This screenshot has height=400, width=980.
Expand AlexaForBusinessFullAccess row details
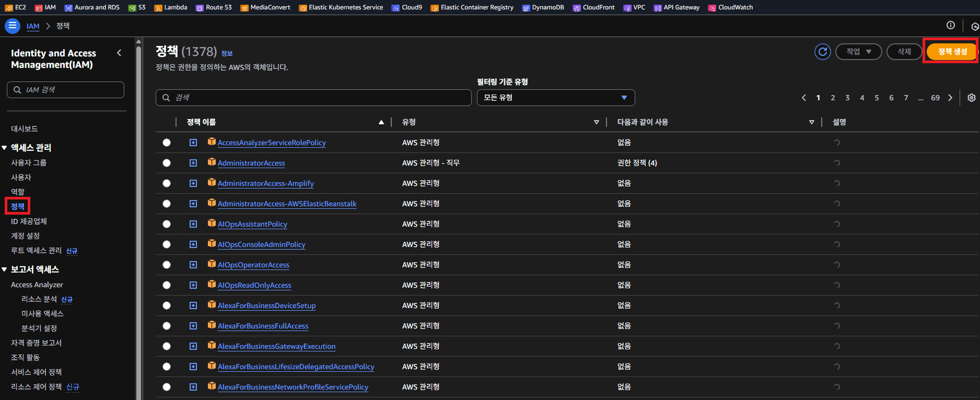(193, 326)
